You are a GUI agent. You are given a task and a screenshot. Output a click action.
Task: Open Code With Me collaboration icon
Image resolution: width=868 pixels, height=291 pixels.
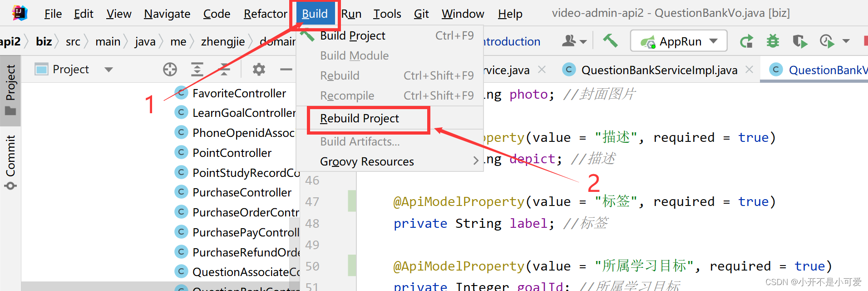tap(570, 40)
